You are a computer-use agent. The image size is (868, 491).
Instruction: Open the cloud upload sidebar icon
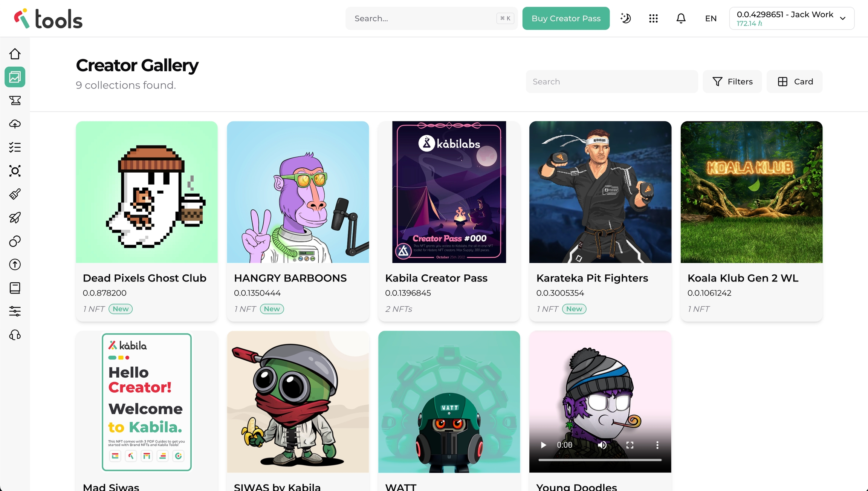point(15,124)
